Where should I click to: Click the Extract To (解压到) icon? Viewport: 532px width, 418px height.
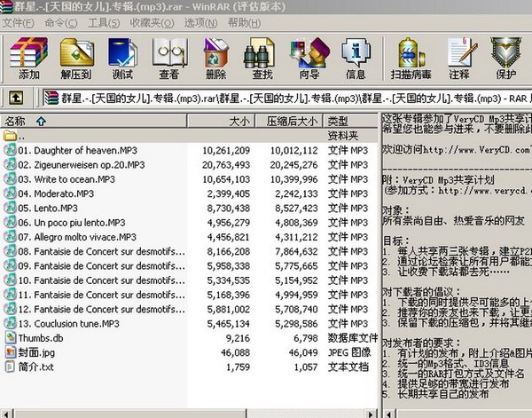click(76, 52)
